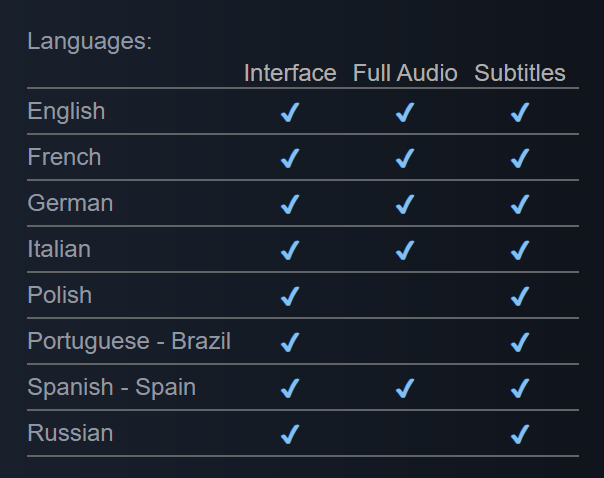This screenshot has width=604, height=478.
Task: Select the English language row label
Action: coord(66,111)
